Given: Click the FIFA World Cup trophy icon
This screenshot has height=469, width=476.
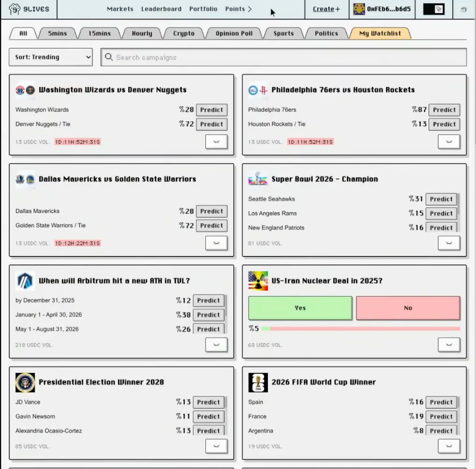Looking at the screenshot, I should 258,382.
